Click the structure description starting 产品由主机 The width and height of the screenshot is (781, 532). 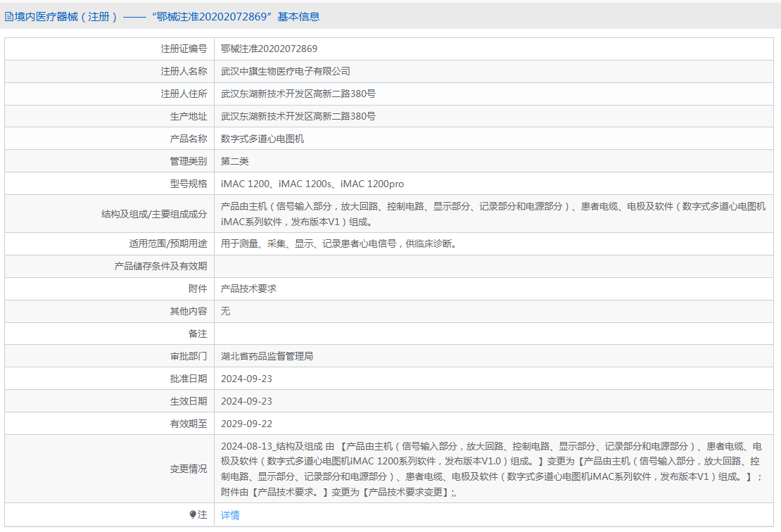tap(493, 214)
